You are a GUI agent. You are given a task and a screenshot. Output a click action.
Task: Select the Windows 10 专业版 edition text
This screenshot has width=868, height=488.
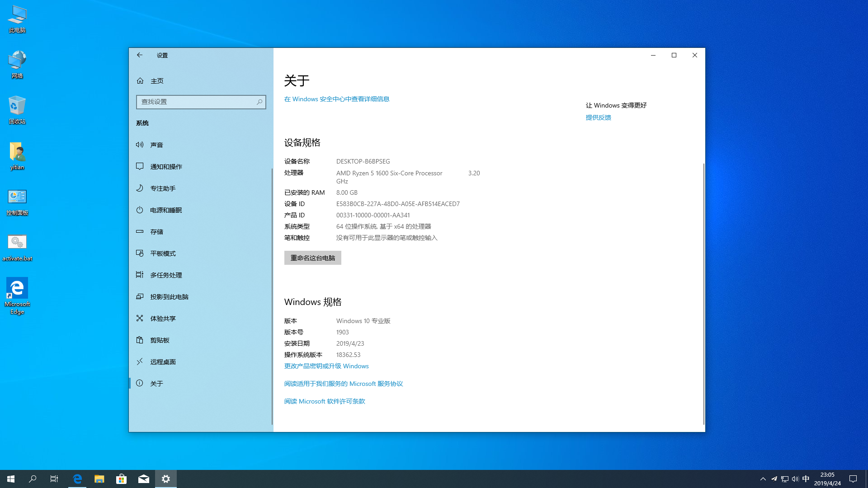point(363,321)
